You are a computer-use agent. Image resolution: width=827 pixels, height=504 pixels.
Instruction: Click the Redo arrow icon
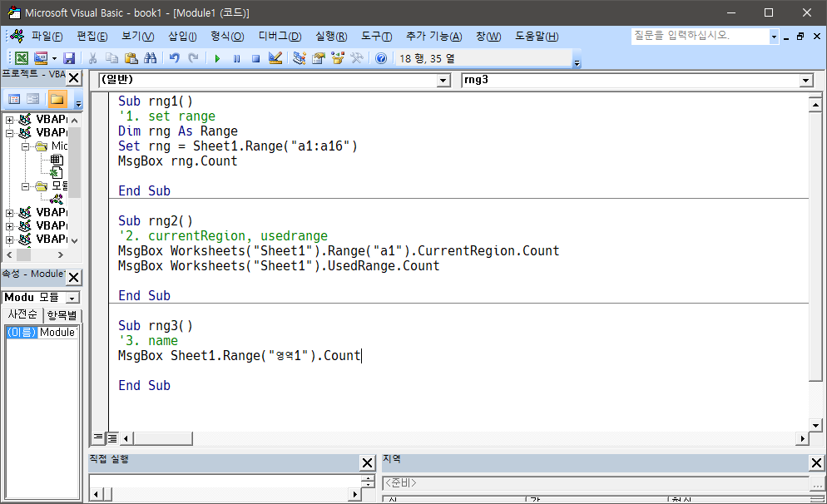click(194, 58)
